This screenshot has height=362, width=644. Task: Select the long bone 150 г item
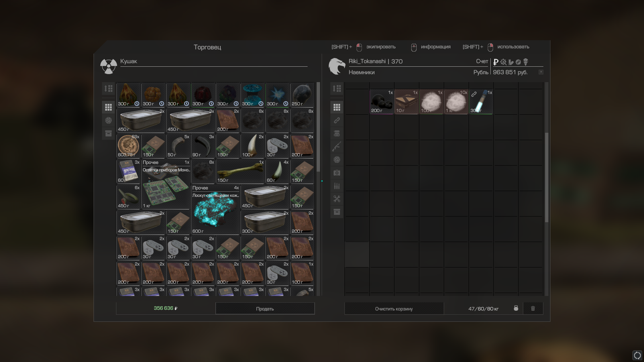(x=240, y=171)
